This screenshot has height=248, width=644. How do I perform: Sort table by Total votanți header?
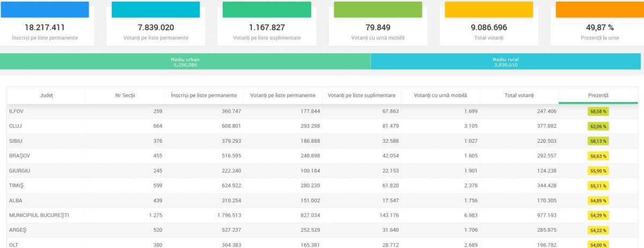[x=519, y=95]
